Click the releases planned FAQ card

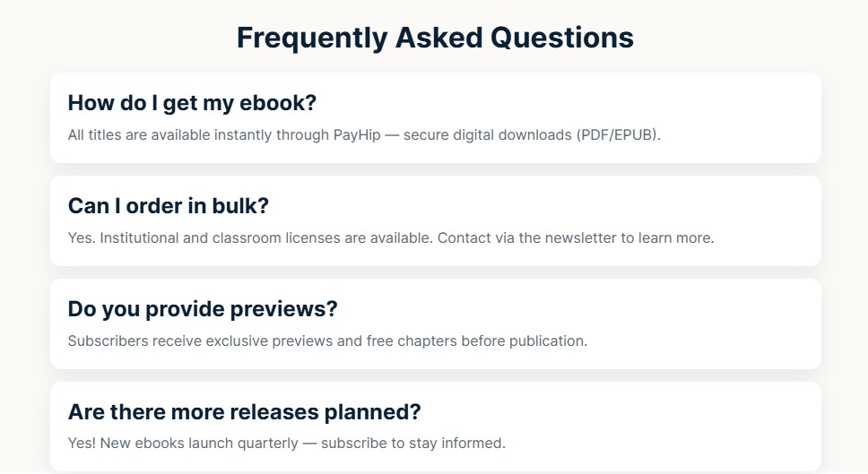pyautogui.click(x=436, y=427)
